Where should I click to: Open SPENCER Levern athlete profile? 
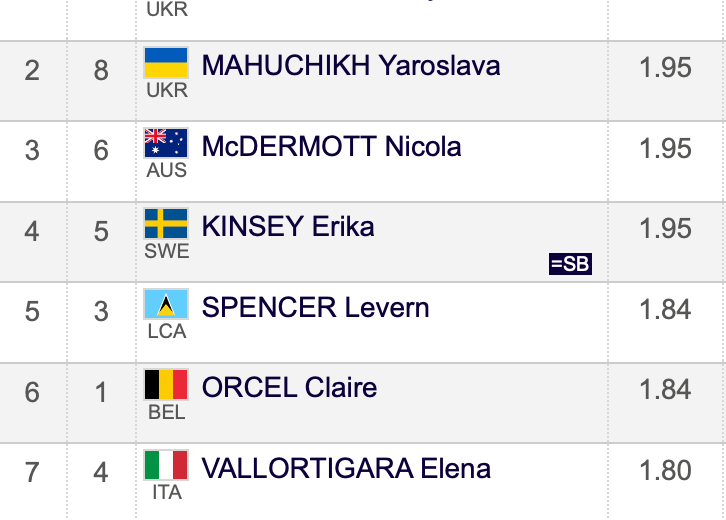pos(315,307)
